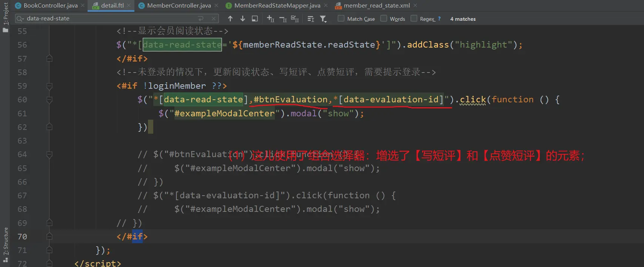This screenshot has width=644, height=267.
Task: Open search results in Find window
Action: click(x=255, y=19)
